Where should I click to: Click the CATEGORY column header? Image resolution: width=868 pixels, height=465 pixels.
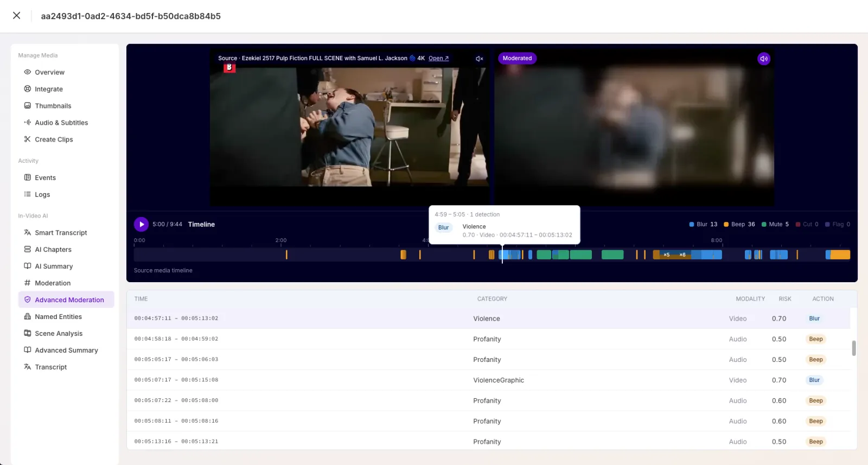(x=492, y=299)
